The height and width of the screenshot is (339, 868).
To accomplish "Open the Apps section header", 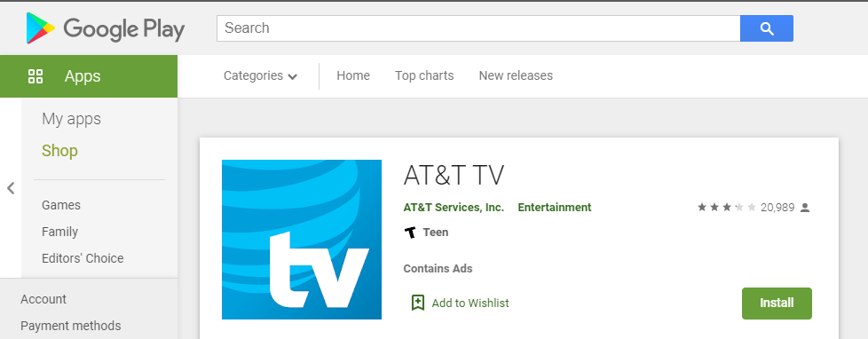I will pos(89,76).
